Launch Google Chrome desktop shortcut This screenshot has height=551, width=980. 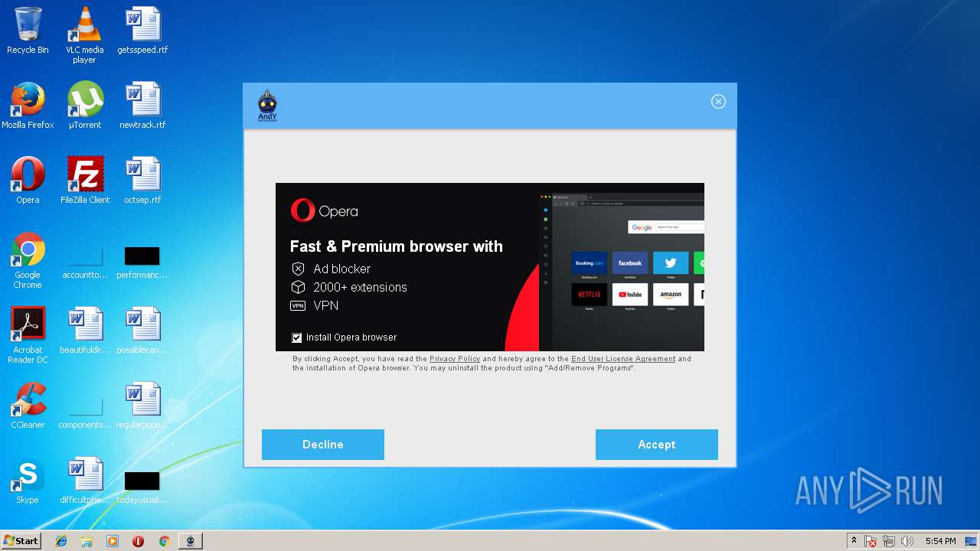pos(28,260)
